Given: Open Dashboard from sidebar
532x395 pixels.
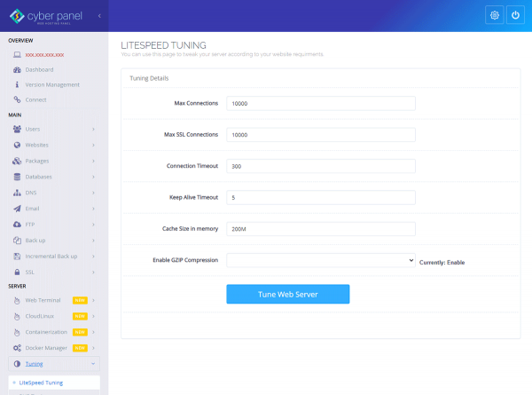Looking at the screenshot, I should [x=39, y=69].
